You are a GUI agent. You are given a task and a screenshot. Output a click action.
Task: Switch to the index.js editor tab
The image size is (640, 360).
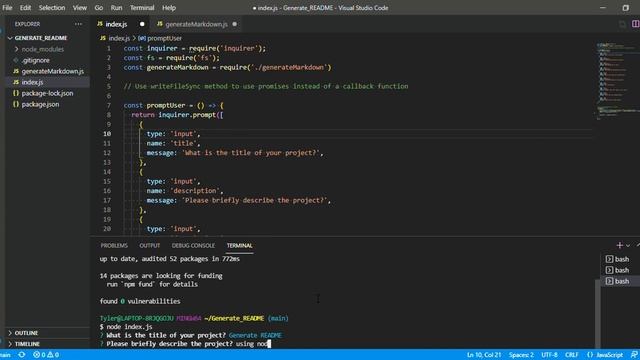[x=121, y=24]
